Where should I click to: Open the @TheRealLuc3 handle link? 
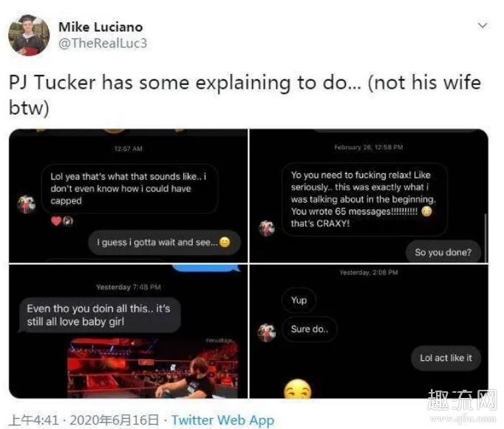(103, 43)
